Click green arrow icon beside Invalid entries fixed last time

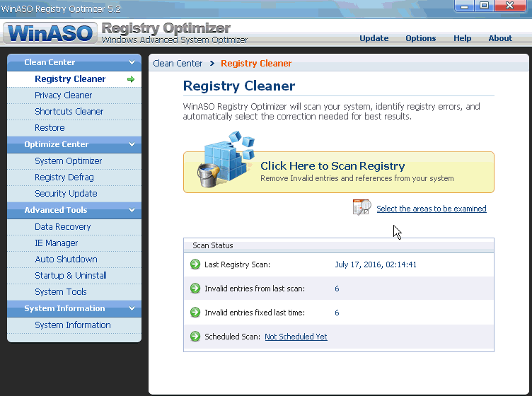pos(195,313)
